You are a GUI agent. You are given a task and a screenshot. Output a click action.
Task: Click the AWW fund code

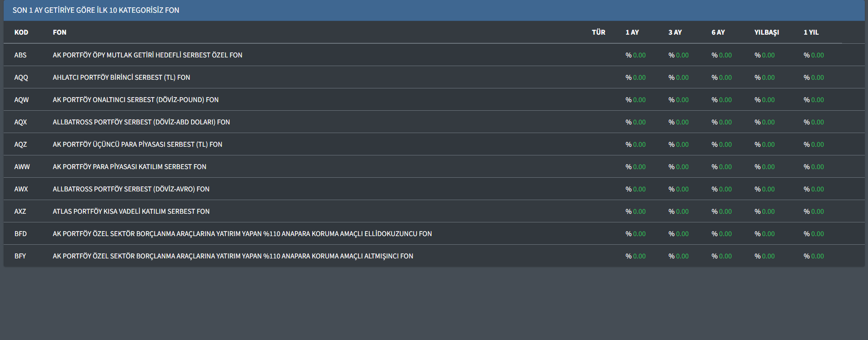point(22,167)
